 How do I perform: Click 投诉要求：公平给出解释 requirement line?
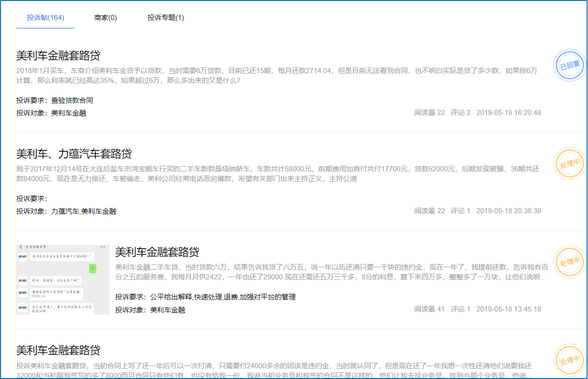click(x=205, y=297)
